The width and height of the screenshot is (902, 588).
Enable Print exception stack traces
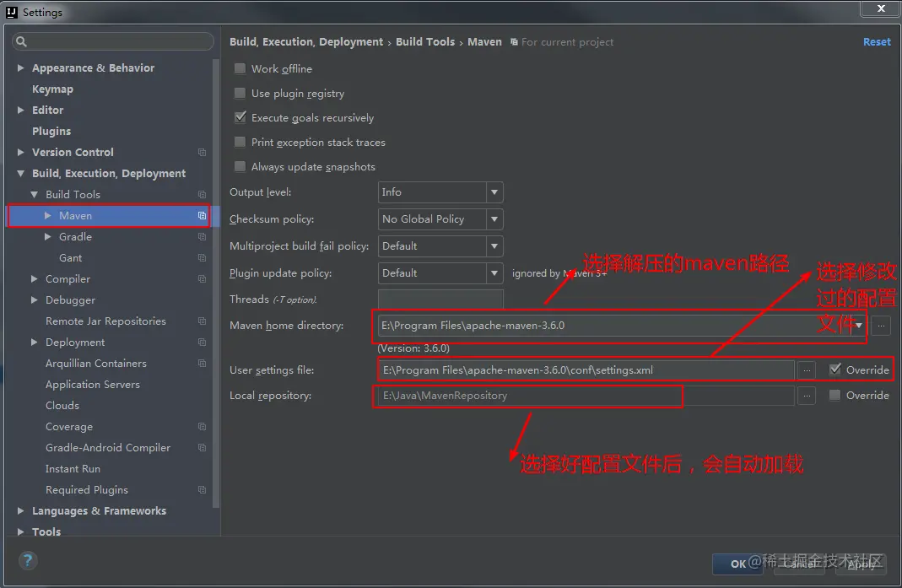[x=240, y=142]
